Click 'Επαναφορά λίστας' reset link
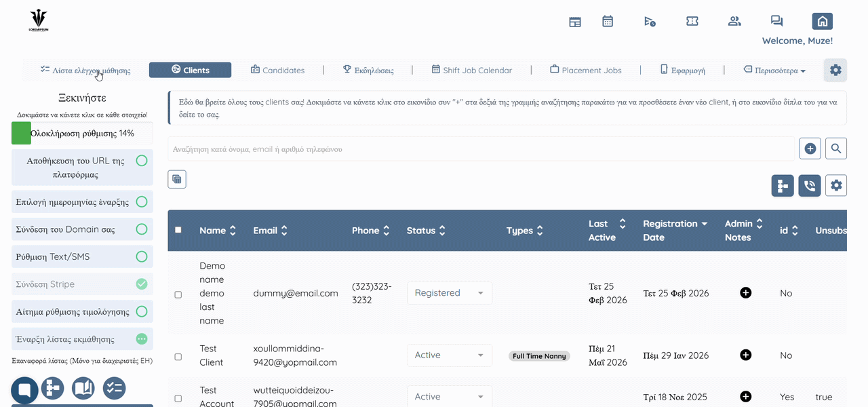868x407 pixels. click(82, 361)
